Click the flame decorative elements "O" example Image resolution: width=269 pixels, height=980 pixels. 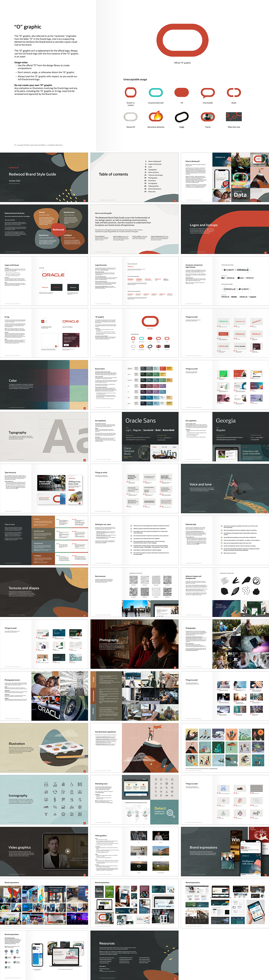155,116
